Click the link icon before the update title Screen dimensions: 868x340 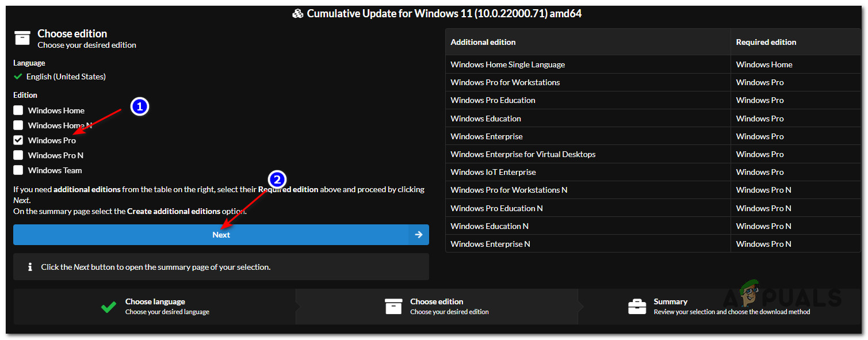click(x=298, y=13)
